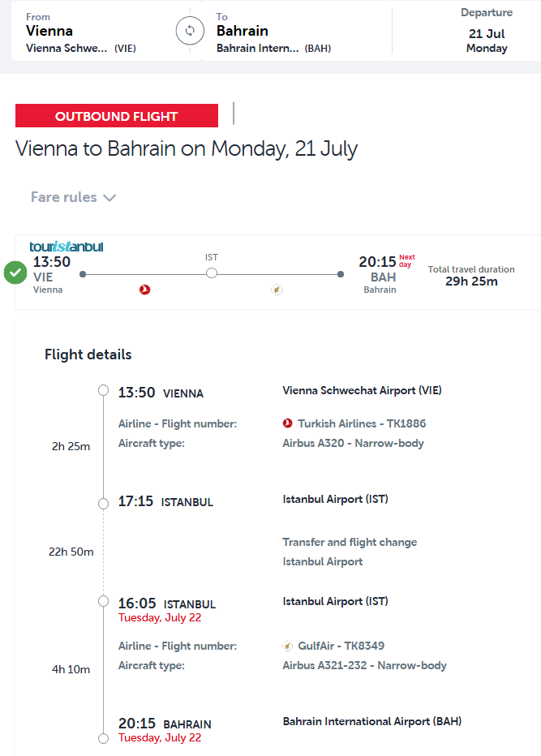Click the Istanbul 17:15 arrival node
The height and width of the screenshot is (756, 541).
[103, 504]
